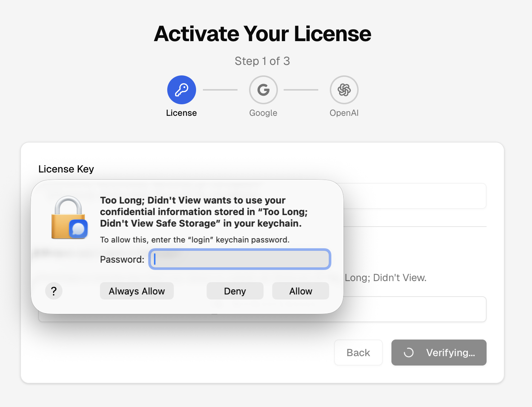Click the Google step label text
The width and height of the screenshot is (532, 407).
tap(263, 113)
